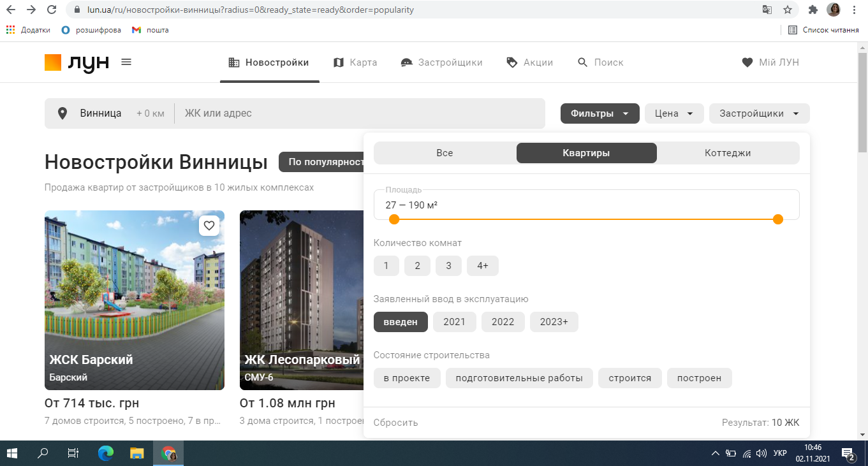
Task: Toggle the введен commissioning filter
Action: (x=401, y=322)
